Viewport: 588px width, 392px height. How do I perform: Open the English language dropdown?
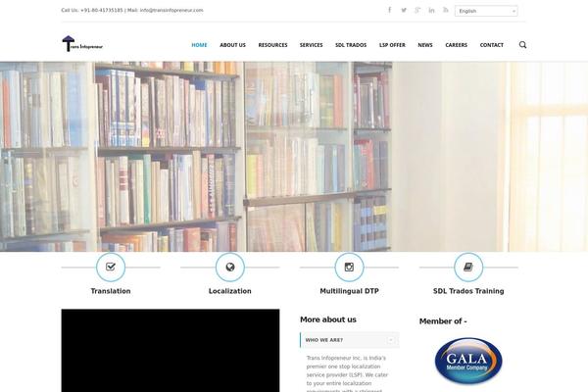click(x=486, y=11)
